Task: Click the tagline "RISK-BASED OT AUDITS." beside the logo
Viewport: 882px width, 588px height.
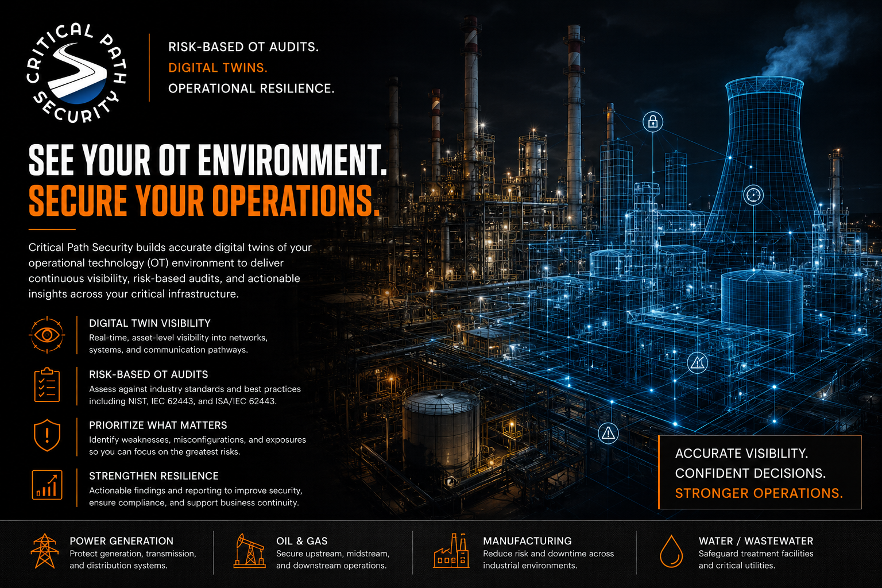Action: pos(243,47)
